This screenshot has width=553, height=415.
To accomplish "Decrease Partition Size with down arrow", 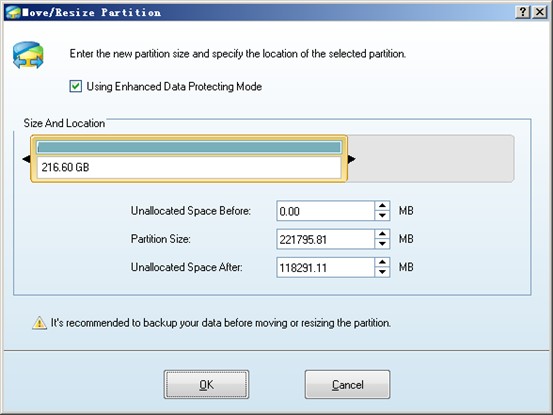I will tap(382, 244).
